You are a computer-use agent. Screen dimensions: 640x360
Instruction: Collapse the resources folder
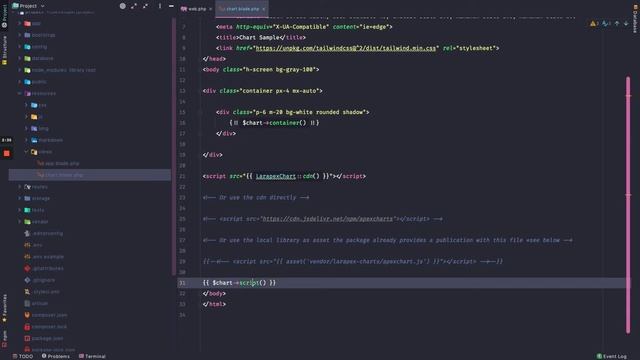coord(20,93)
